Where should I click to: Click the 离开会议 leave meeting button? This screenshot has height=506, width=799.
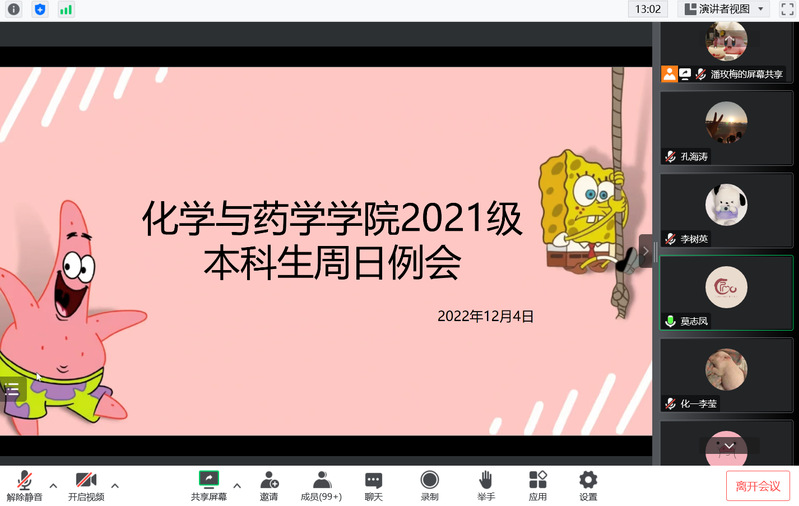[x=758, y=486]
